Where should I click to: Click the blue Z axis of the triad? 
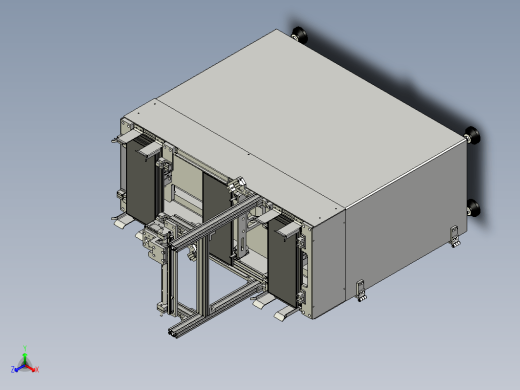click(x=17, y=369)
